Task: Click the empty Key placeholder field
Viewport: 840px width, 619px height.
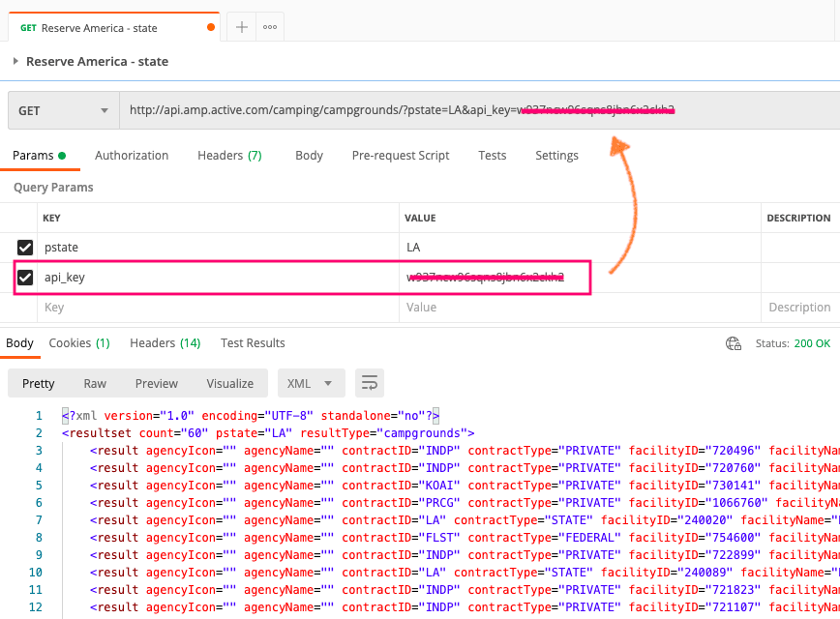Action: [x=218, y=308]
